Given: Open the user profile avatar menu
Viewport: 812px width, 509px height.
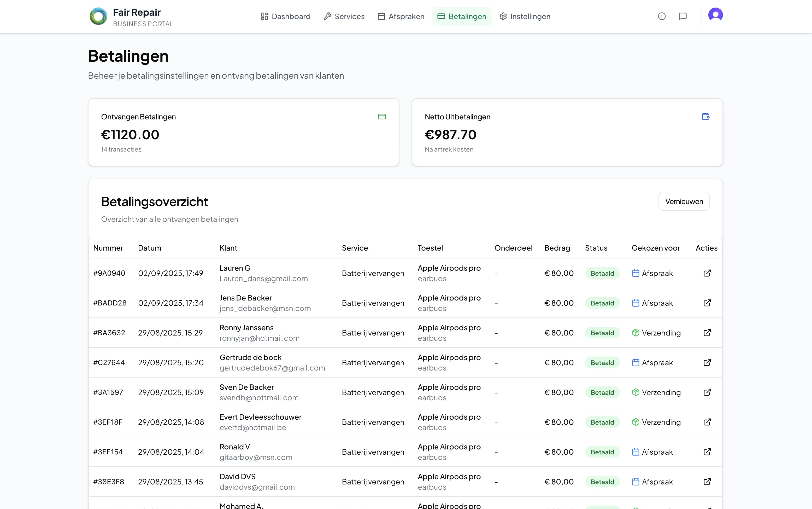Looking at the screenshot, I should [716, 15].
